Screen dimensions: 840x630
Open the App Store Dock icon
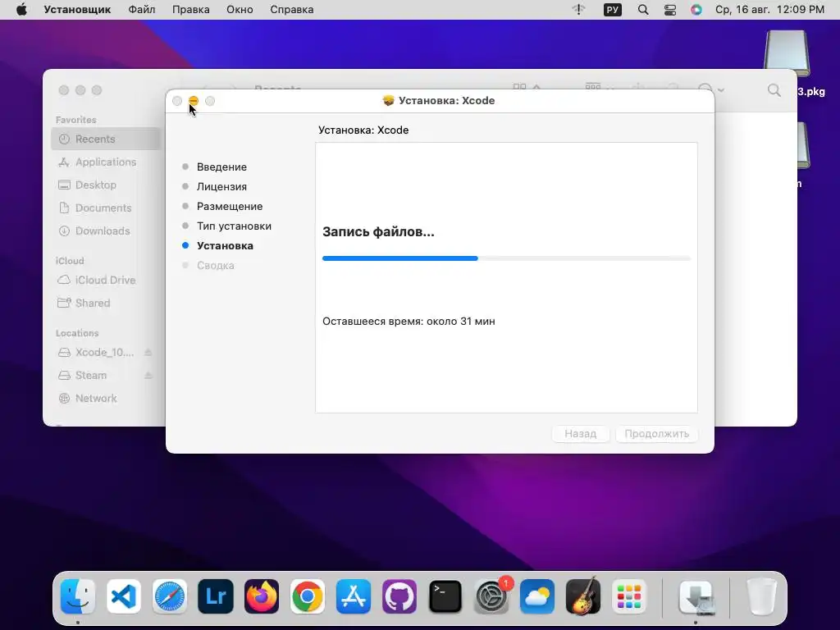354,596
